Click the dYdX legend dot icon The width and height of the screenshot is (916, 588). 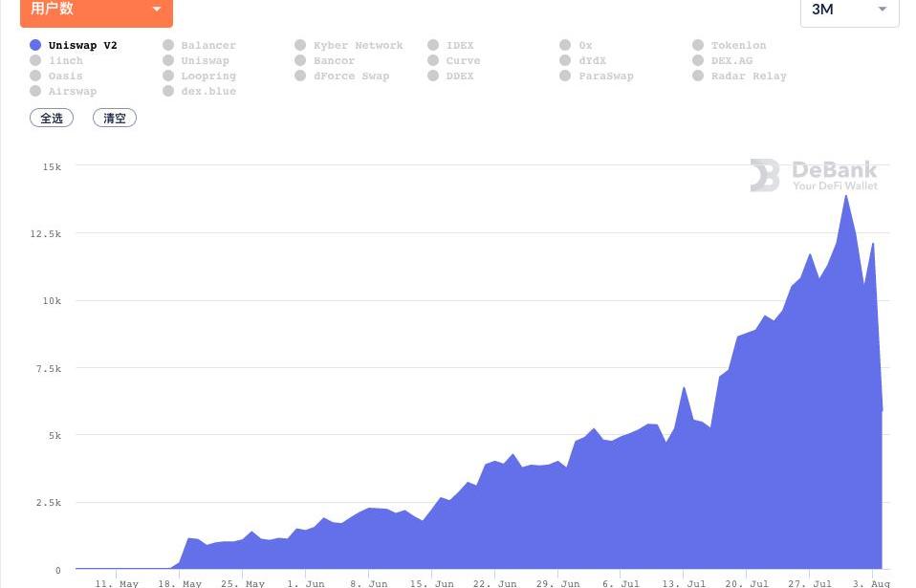566,60
